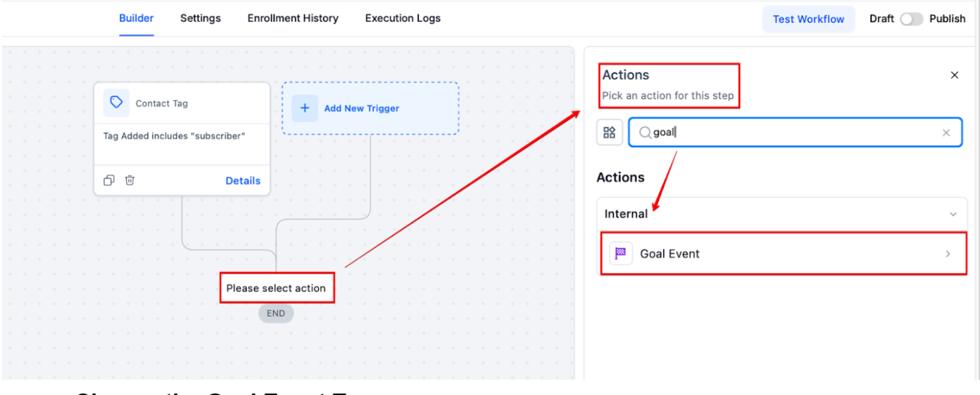Duplicate the Contact Tag trigger
This screenshot has width=980, height=395.
[109, 181]
